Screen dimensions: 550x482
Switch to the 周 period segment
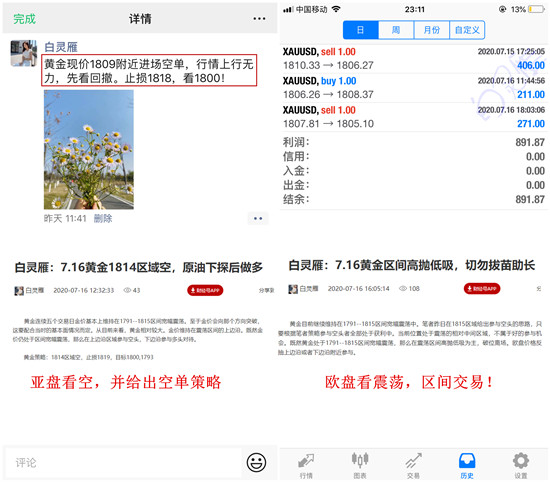tap(396, 30)
